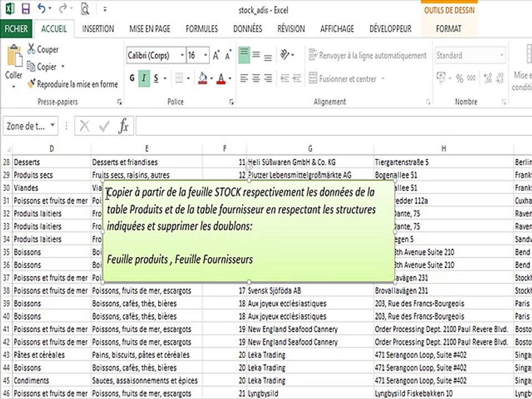The width and height of the screenshot is (532, 399).
Task: Toggle underline S formatting
Action: point(156,78)
